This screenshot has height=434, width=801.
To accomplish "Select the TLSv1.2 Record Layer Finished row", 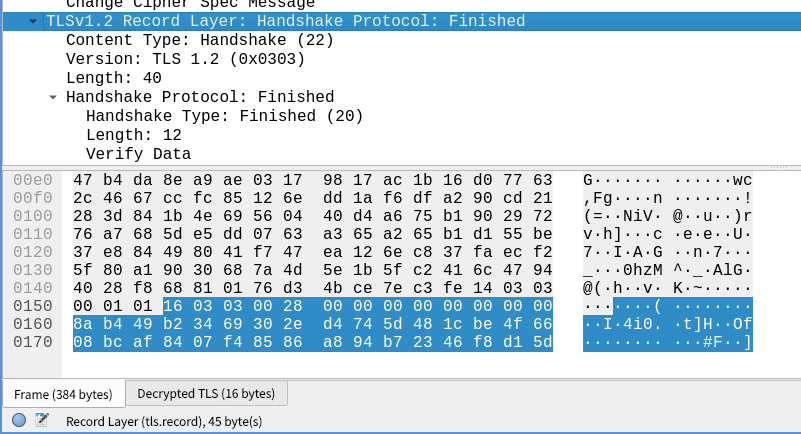I will click(402, 21).
